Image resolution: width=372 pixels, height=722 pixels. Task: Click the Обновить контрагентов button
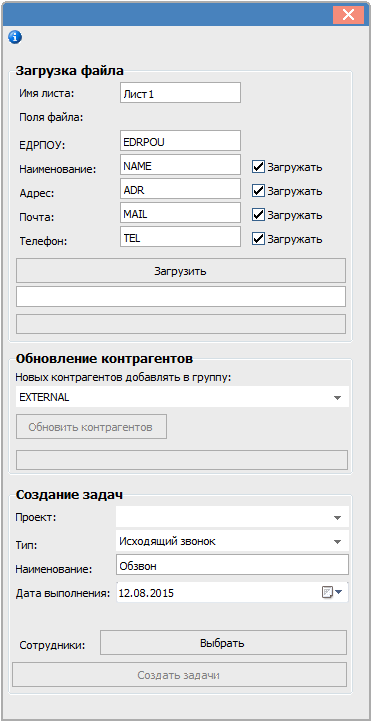91,427
